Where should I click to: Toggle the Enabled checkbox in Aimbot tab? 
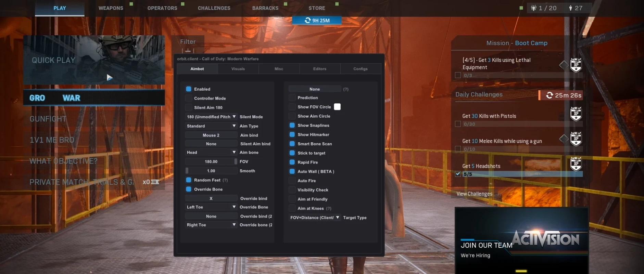[189, 89]
